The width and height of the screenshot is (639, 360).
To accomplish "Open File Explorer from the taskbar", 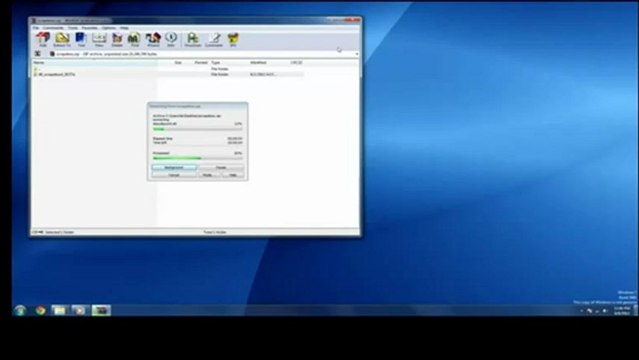I will [x=59, y=310].
